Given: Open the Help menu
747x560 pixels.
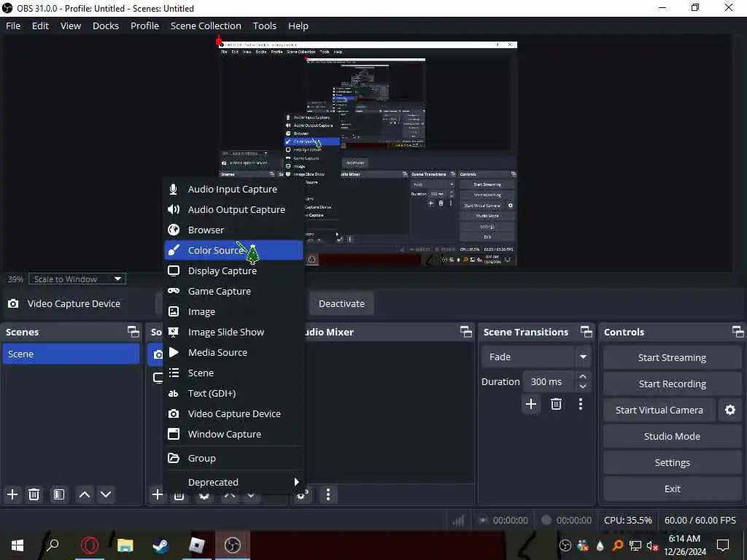Looking at the screenshot, I should tap(298, 26).
